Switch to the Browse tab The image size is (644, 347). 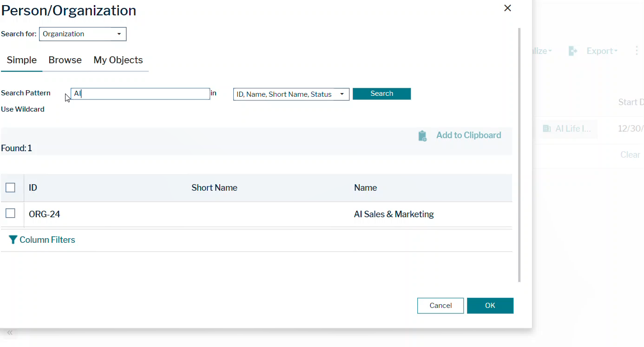click(x=65, y=60)
